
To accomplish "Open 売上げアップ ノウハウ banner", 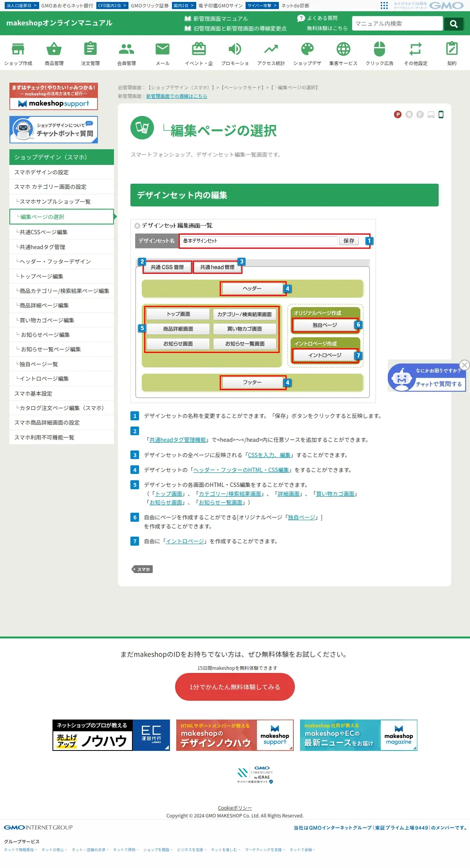I will pos(111,735).
